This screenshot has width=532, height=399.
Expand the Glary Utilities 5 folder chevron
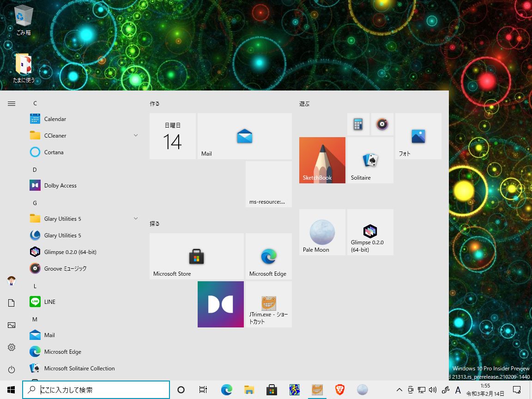[136, 218]
